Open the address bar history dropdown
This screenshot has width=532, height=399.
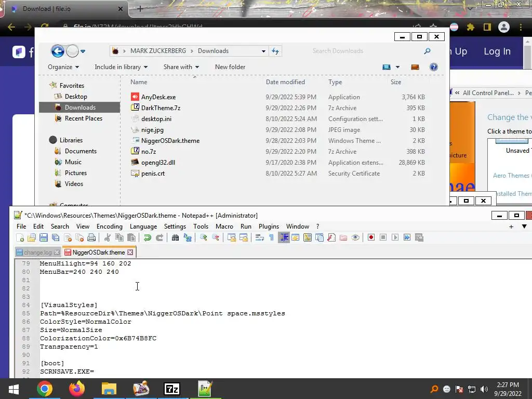263,51
